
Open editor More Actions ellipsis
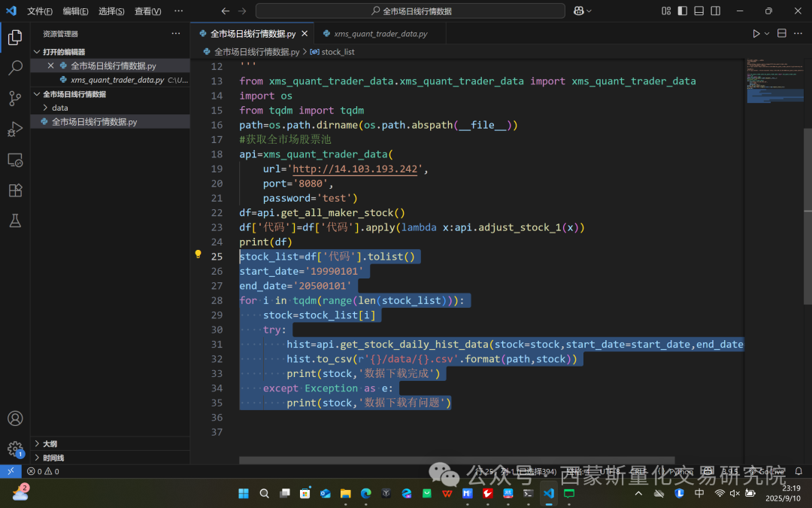(798, 33)
